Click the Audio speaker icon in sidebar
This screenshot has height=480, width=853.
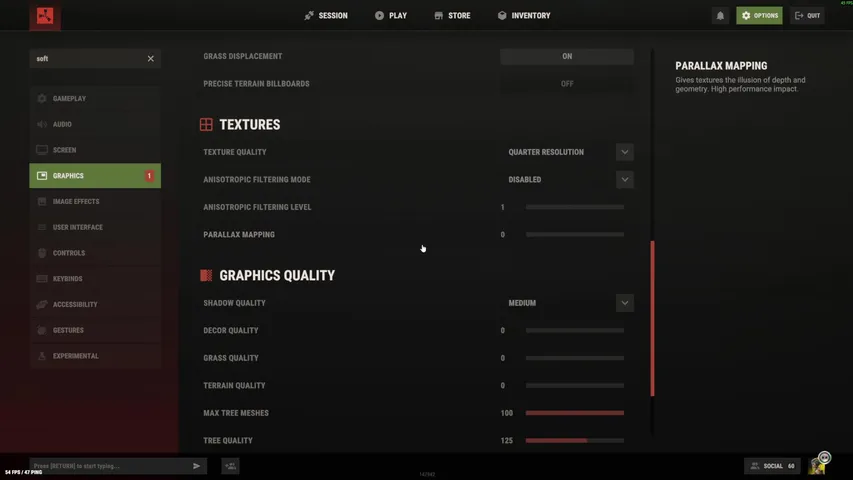pos(42,124)
